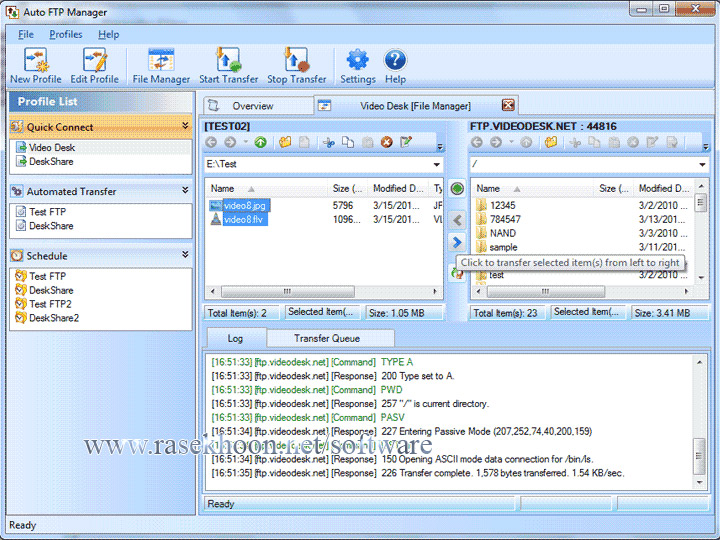720x540 pixels.
Task: Sort local files by Size column
Action: [348, 188]
